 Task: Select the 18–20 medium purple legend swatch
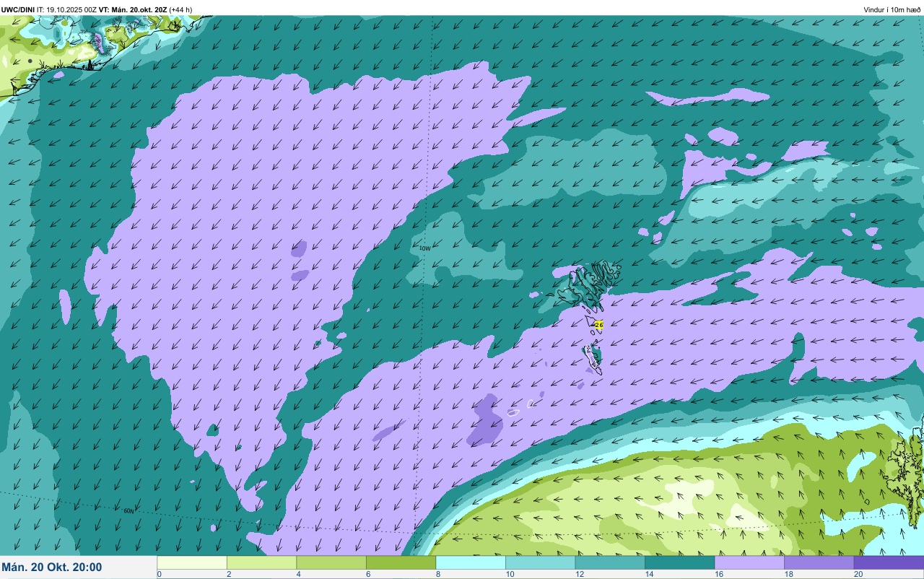(x=819, y=562)
